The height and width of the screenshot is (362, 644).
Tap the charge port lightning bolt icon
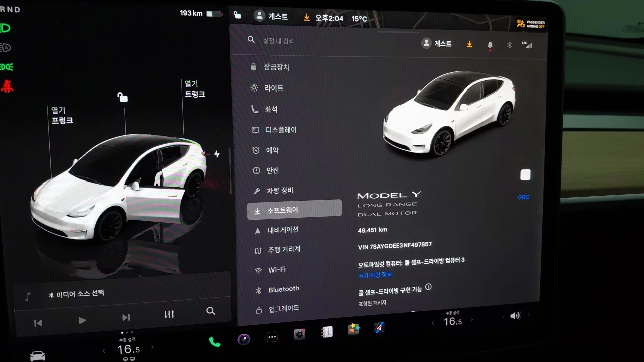pos(217,154)
